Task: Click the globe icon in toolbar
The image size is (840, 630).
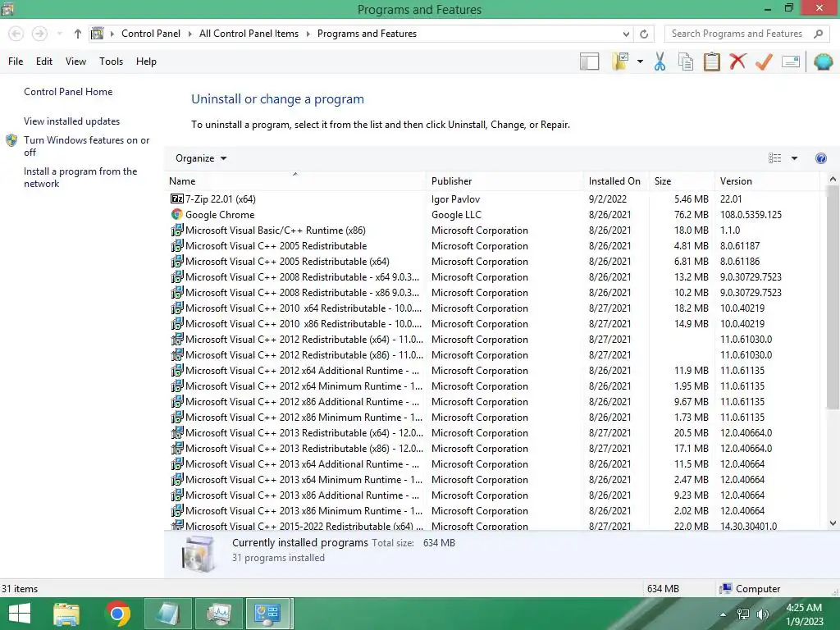Action: click(x=823, y=62)
